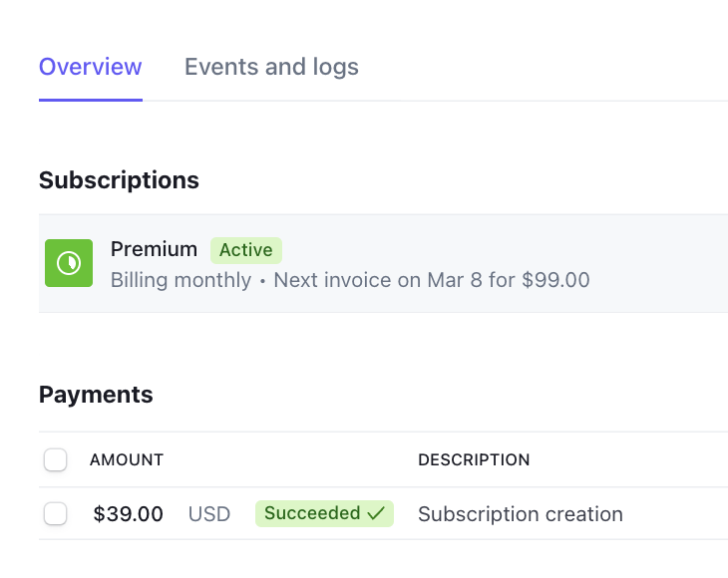Screen dimensions: 728x578
Task: Click the DESCRIPTION column header
Action: click(474, 460)
